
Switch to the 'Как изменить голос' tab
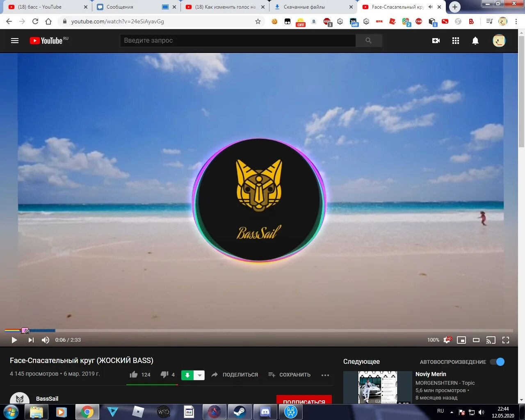click(225, 7)
